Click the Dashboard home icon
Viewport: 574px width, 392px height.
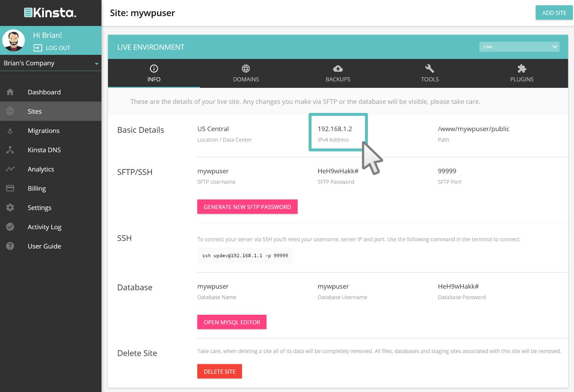[x=10, y=92]
